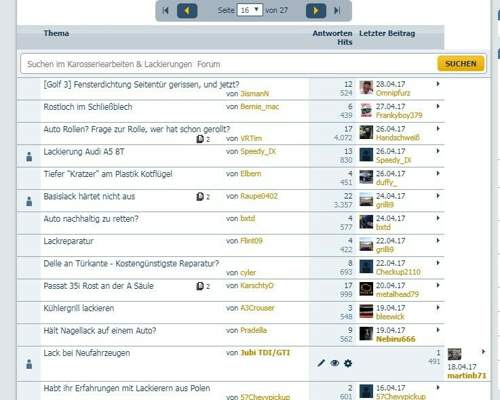Image resolution: width=500 pixels, height=400 pixels.
Task: Open page 2 icon of Passat 35i Rost thread
Action: tap(203, 286)
